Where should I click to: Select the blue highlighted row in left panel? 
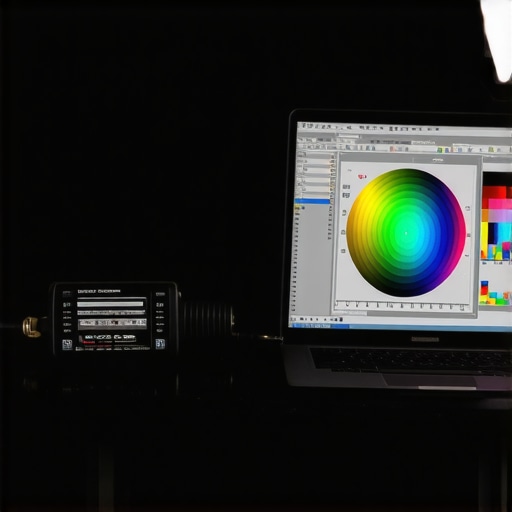312,201
